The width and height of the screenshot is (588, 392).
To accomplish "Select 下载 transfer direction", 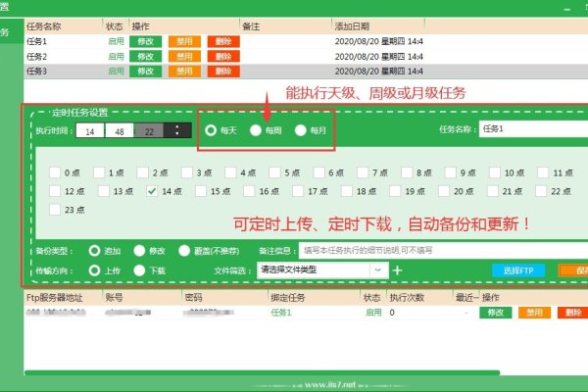I will click(139, 270).
